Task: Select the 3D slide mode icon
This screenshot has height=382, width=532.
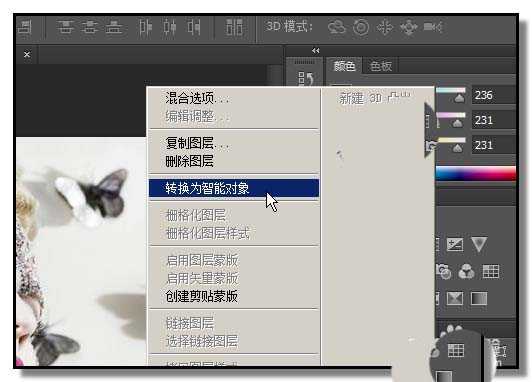Action: pyautogui.click(x=408, y=27)
